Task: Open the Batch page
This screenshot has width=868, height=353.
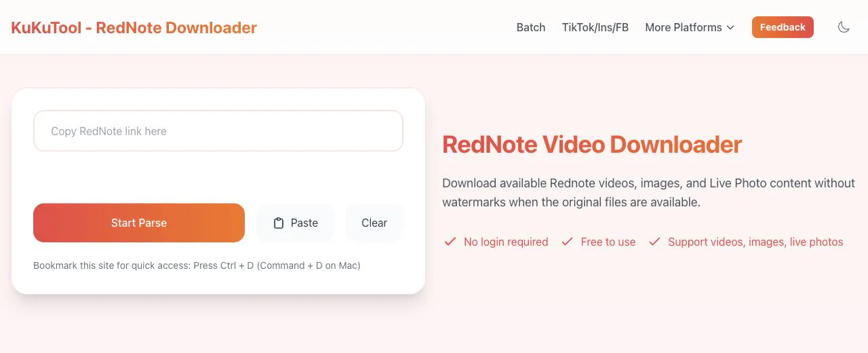Action: pyautogui.click(x=531, y=27)
